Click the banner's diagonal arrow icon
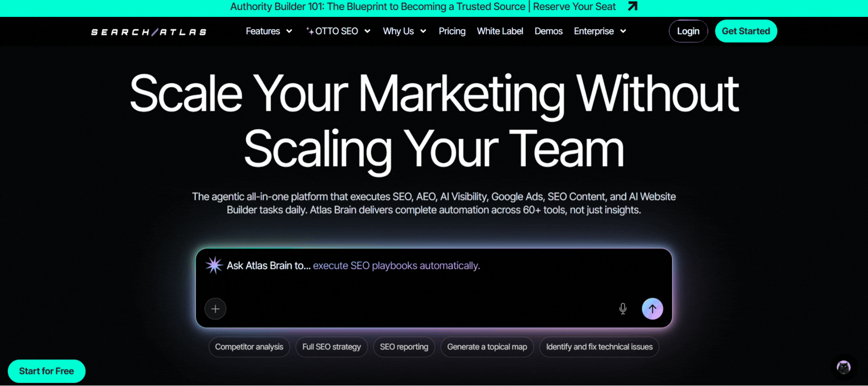Image resolution: width=868 pixels, height=386 pixels. 632,6
